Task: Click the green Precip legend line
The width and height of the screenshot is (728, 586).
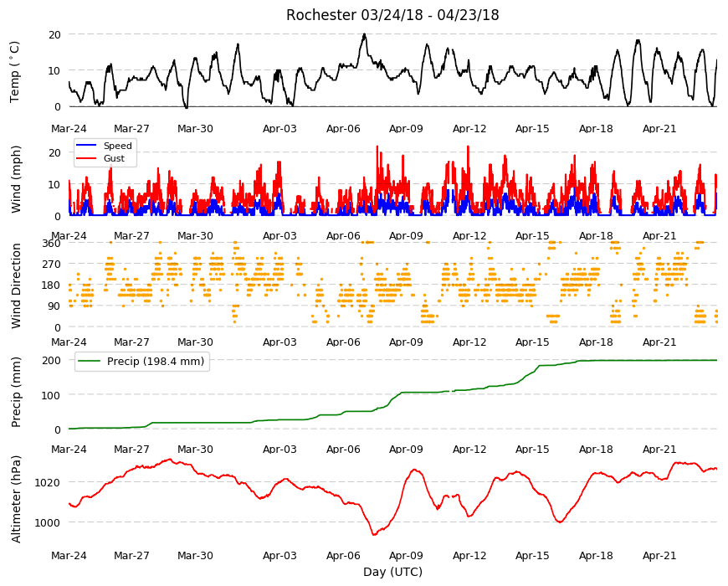Action: click(90, 362)
